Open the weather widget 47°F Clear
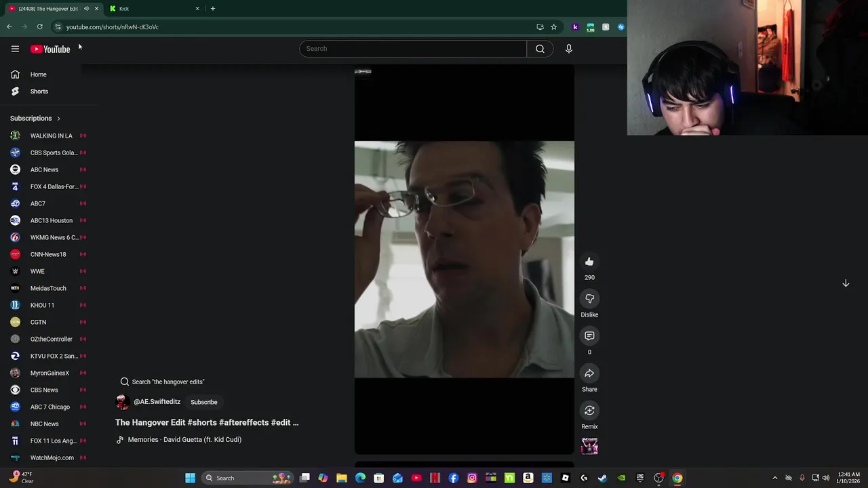 click(20, 477)
